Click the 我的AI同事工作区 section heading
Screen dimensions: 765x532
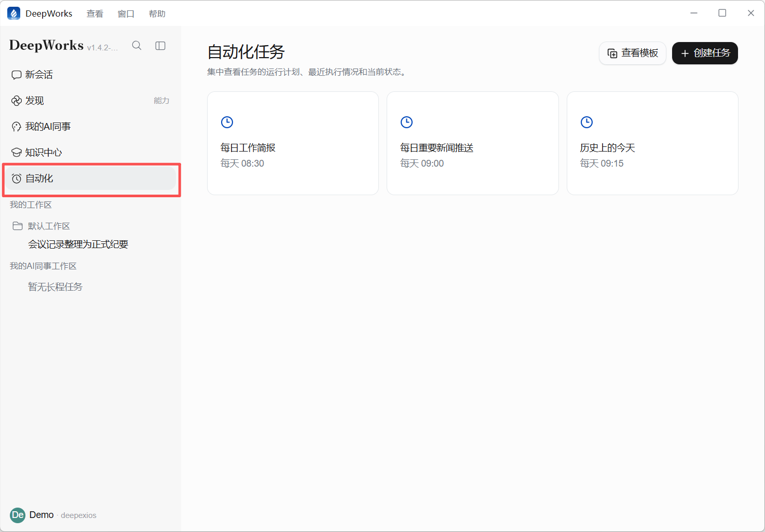(x=43, y=266)
